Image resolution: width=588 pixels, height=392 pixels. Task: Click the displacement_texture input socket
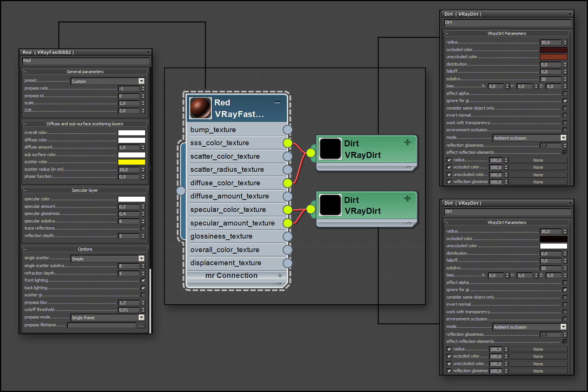tap(287, 263)
